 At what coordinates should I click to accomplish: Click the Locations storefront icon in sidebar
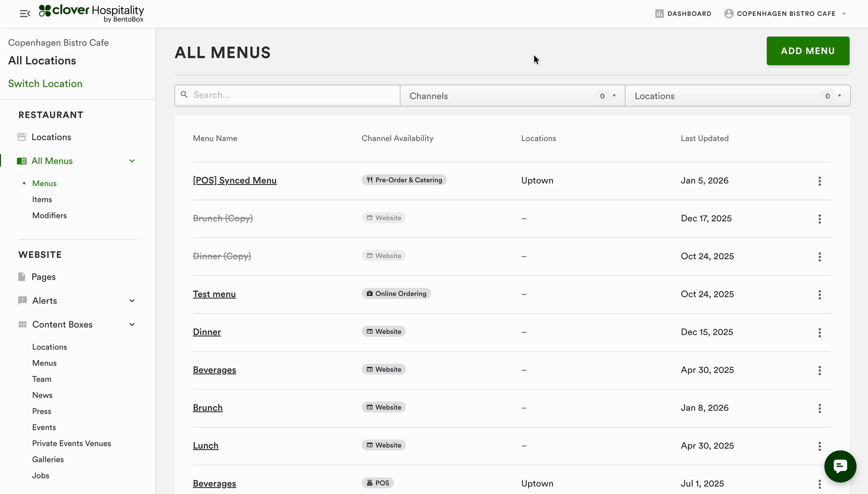(x=22, y=137)
